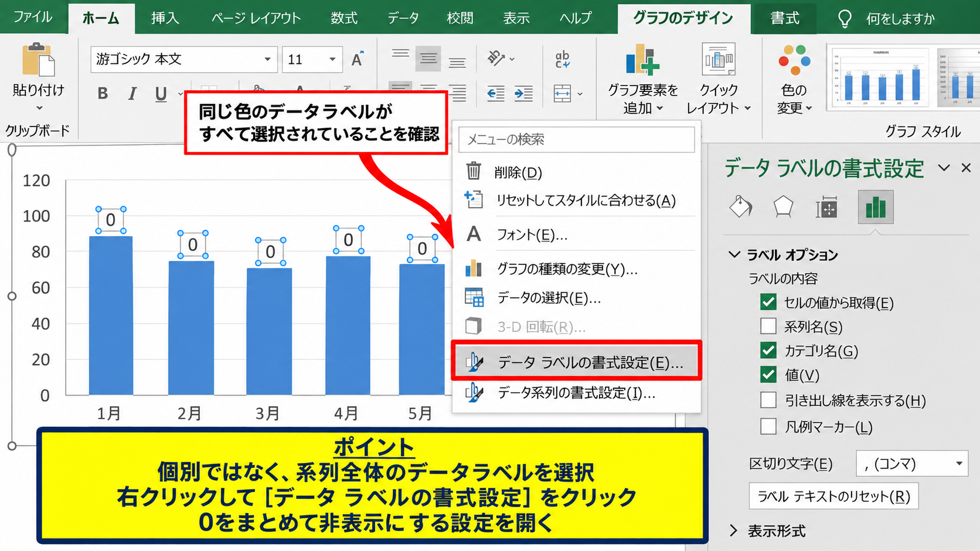The width and height of the screenshot is (980, 551).
Task: Open クイック レイアウト gallery
Action: (x=719, y=79)
